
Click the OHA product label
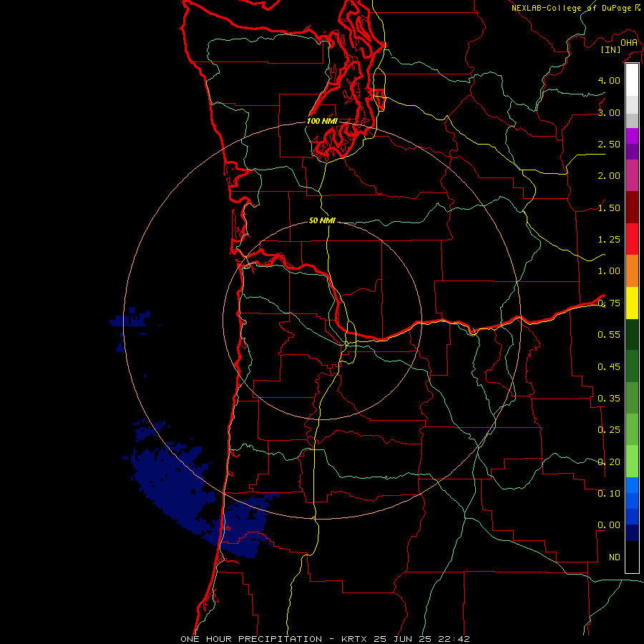[629, 42]
